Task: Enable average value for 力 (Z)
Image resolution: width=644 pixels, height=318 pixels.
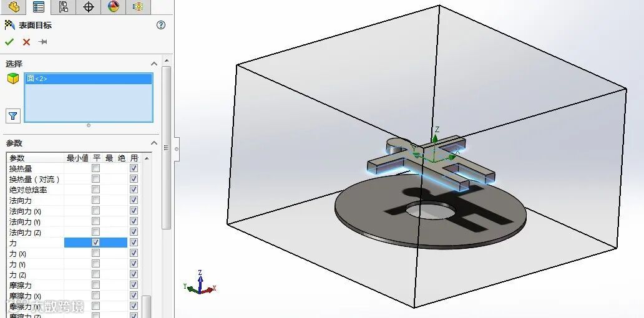Action: point(95,274)
